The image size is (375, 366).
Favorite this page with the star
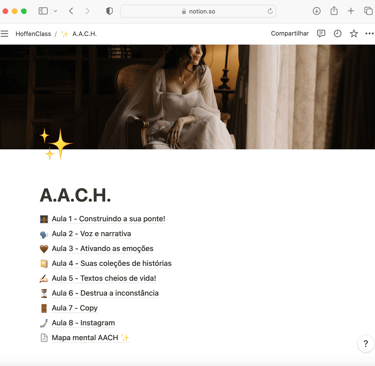coord(354,34)
